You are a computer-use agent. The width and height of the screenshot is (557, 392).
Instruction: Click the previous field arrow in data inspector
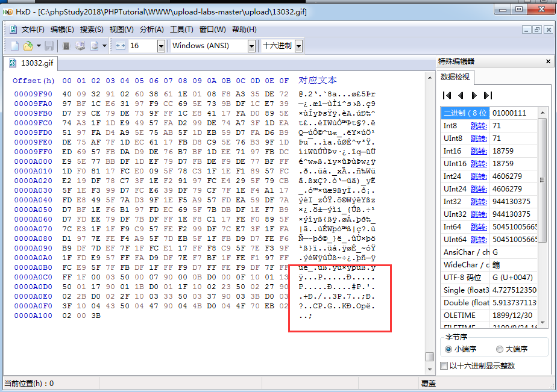pyautogui.click(x=460, y=95)
